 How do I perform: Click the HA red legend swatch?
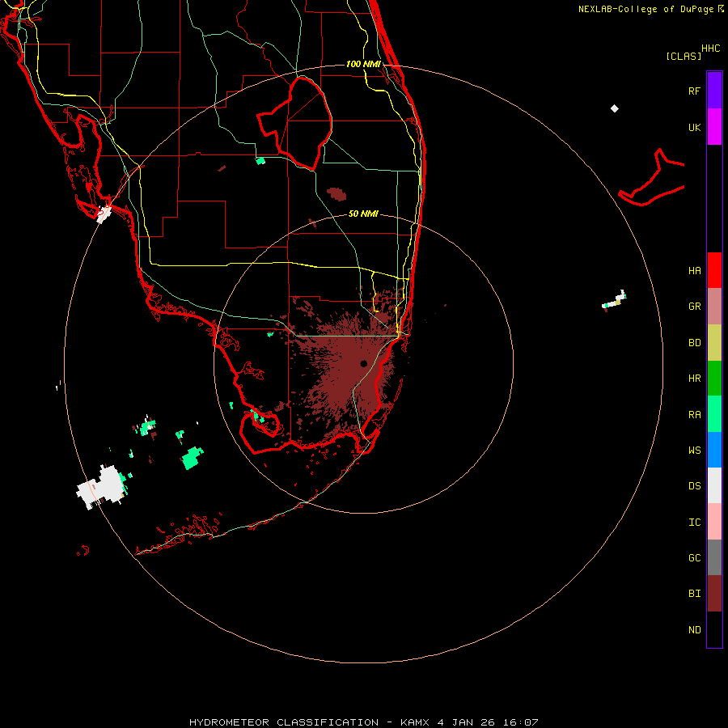coord(714,270)
